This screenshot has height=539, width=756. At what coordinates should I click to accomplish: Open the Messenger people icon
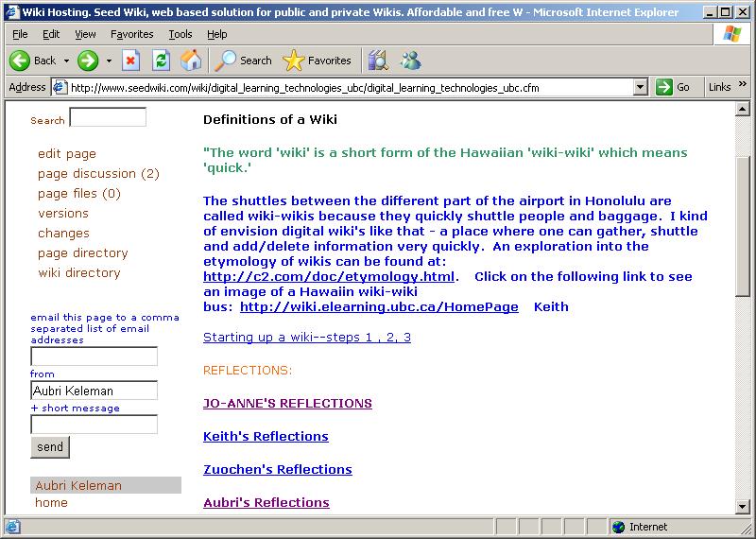[x=410, y=61]
